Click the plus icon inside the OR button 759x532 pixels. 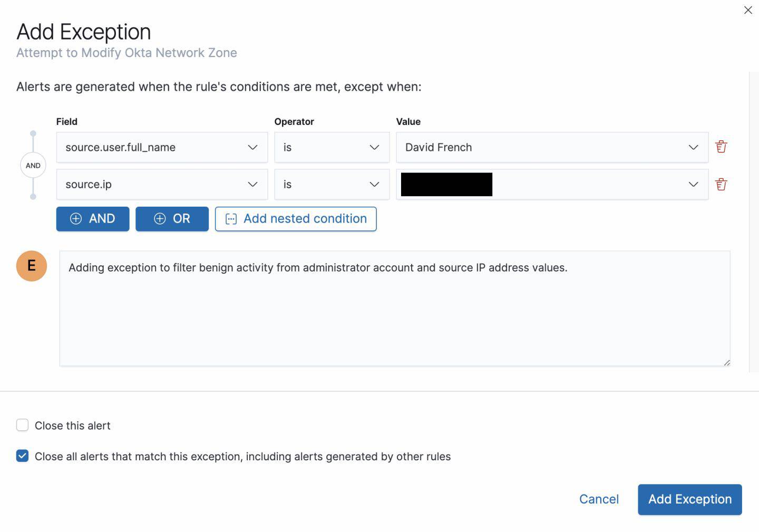click(x=159, y=218)
